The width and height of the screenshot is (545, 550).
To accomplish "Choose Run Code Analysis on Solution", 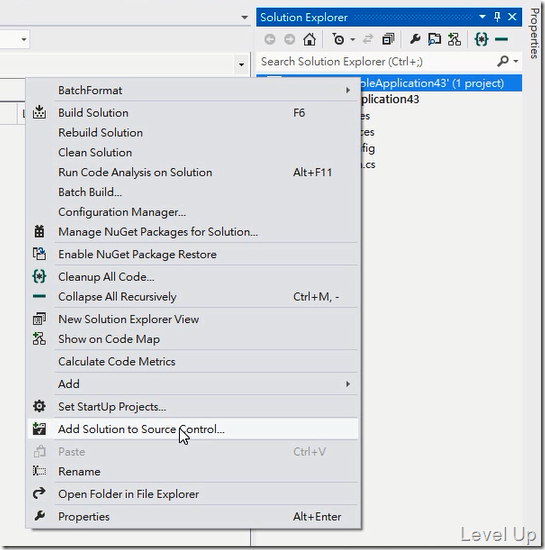I will (192, 173).
